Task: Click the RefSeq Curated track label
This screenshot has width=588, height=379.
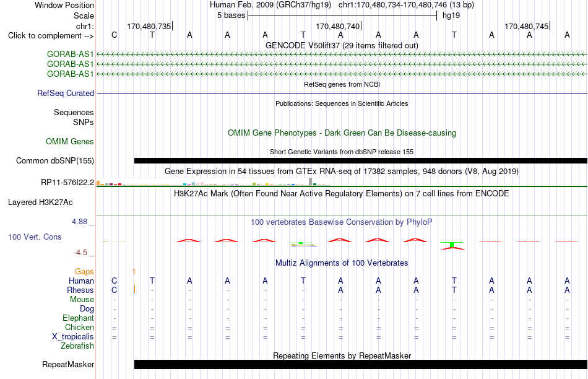Action: coord(66,93)
